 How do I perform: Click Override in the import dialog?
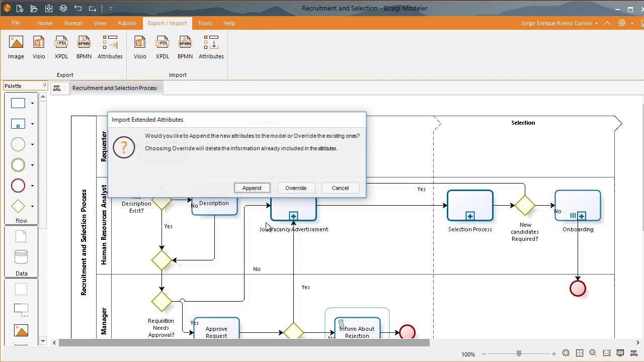[296, 188]
